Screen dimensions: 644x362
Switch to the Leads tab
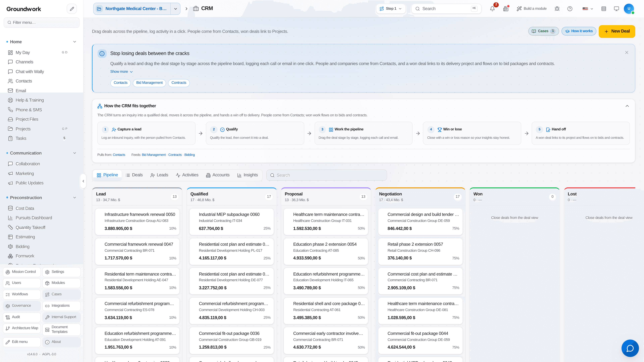159,175
